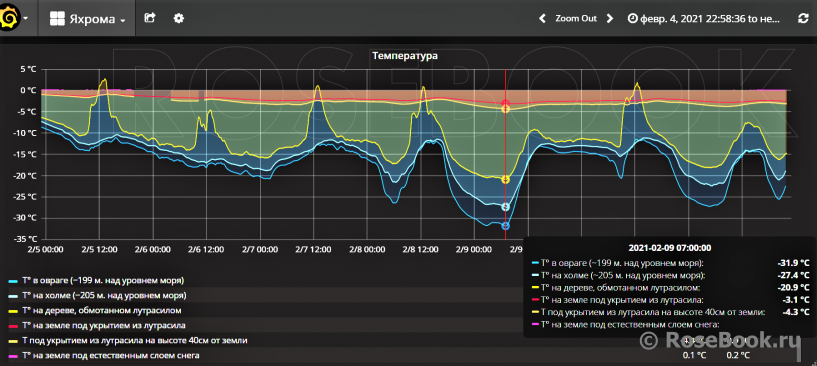Open dashboard settings gear icon
Viewport: 817px width, 366px height.
(179, 18)
